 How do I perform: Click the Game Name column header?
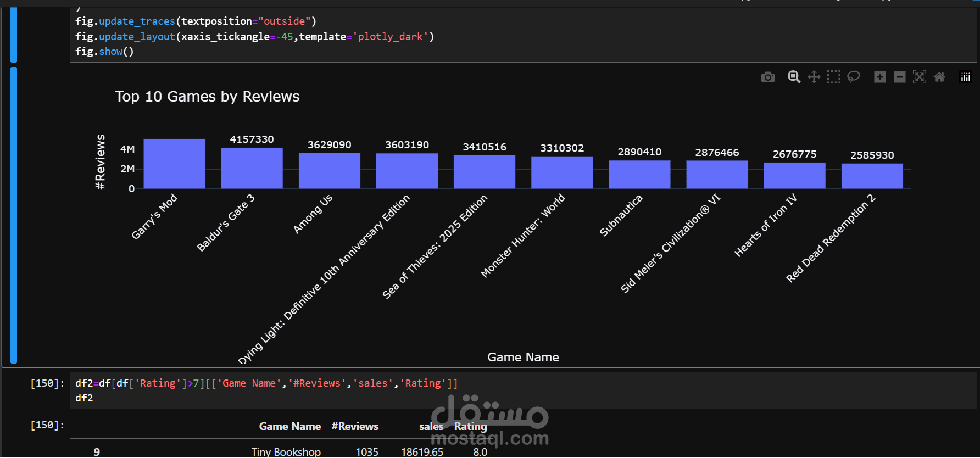290,427
